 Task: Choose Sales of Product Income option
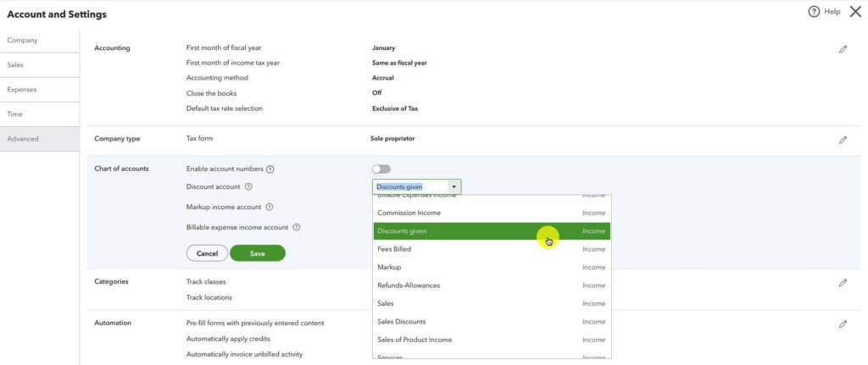pyautogui.click(x=492, y=340)
